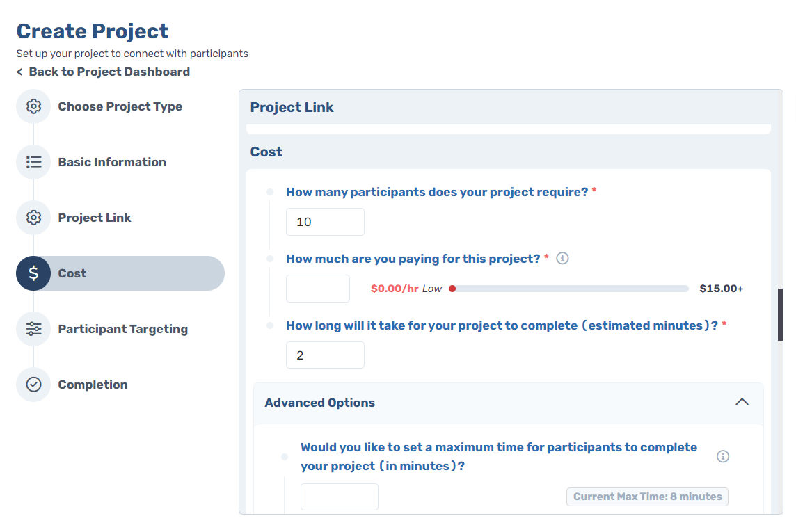Click the Advanced Options chevron arrow

click(742, 402)
